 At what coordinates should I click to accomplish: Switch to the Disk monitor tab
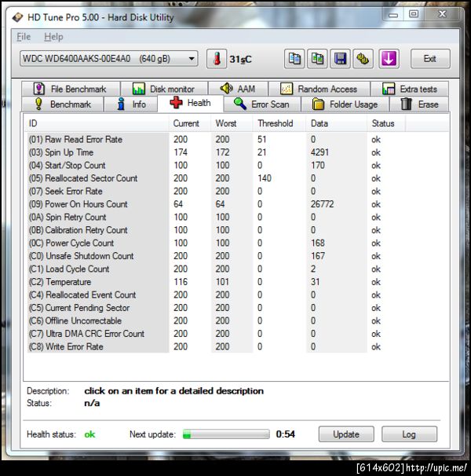164,89
